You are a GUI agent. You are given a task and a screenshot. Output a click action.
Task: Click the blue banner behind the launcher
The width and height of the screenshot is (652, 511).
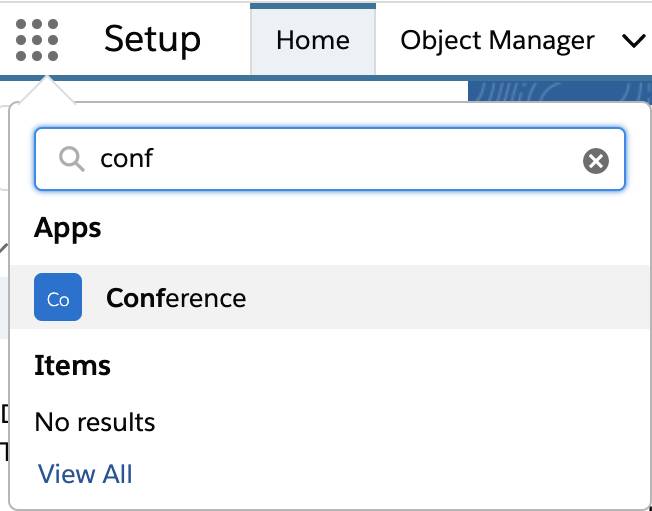click(x=560, y=91)
